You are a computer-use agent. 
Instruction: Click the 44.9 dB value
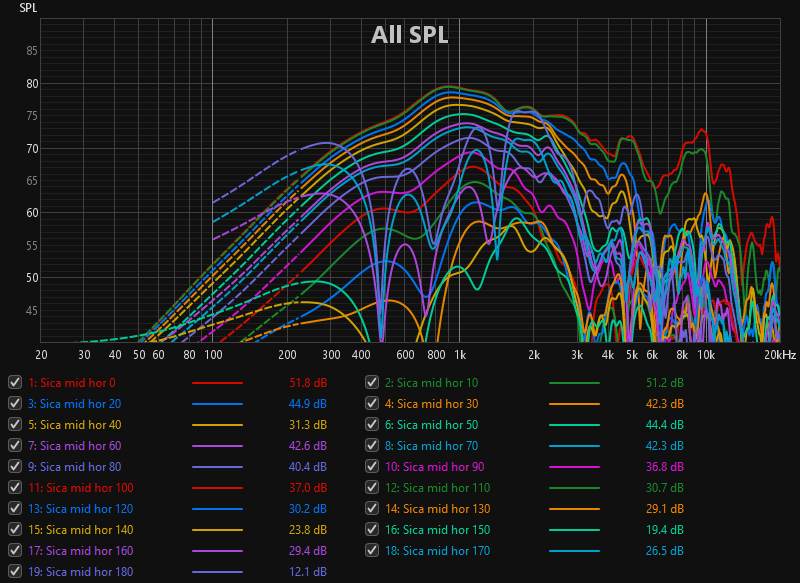click(308, 403)
